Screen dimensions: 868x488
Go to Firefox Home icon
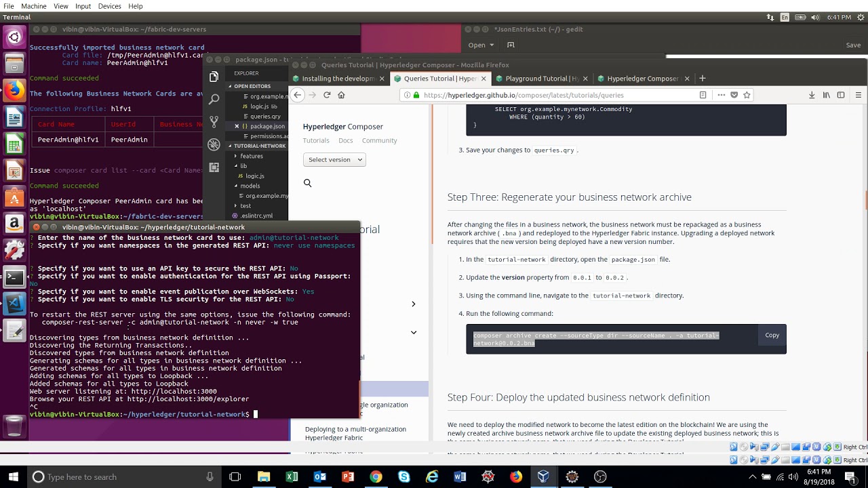342,95
